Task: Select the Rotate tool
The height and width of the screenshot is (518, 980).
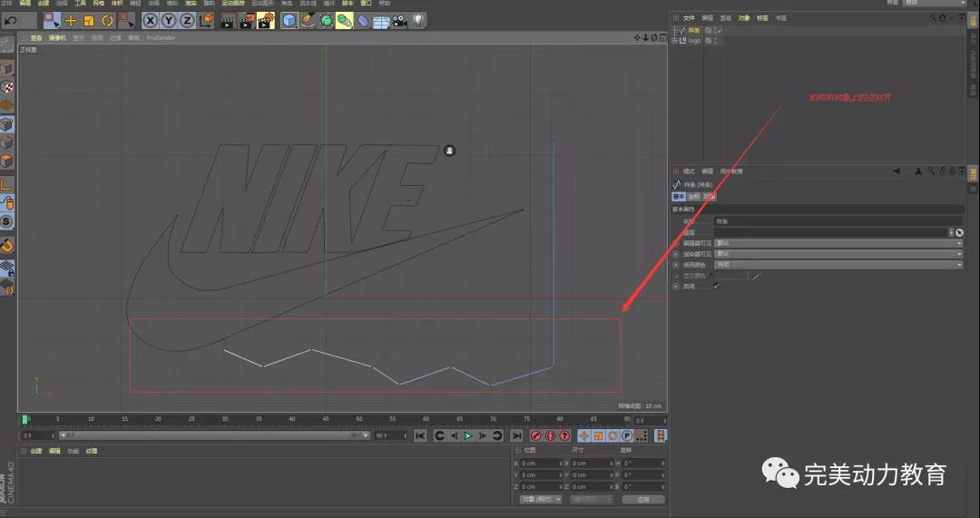Action: tap(107, 21)
